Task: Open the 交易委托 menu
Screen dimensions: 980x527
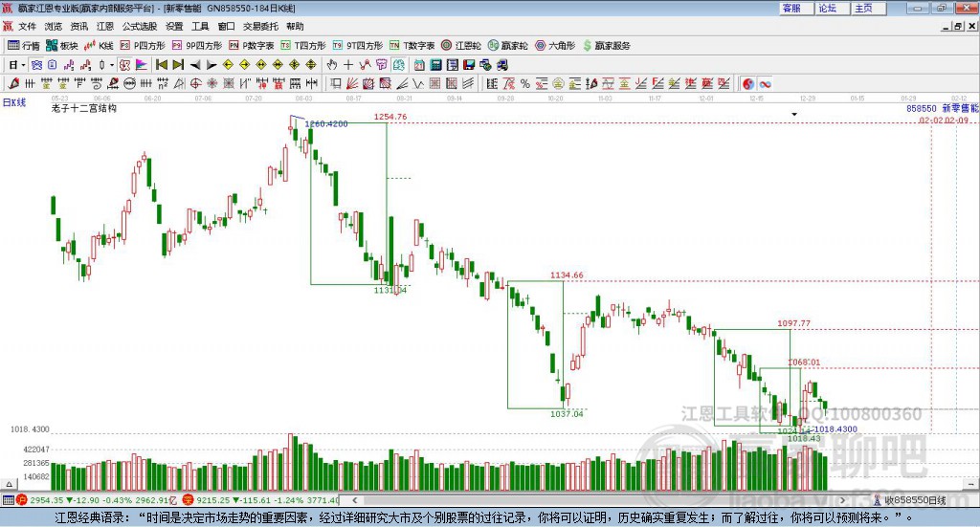Action: coord(260,26)
